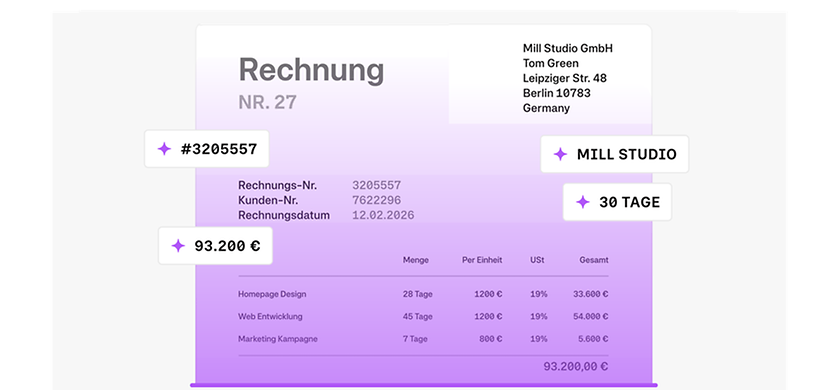Select the 93.200 € tag chip
Screen dimensions: 820x390
coord(215,246)
